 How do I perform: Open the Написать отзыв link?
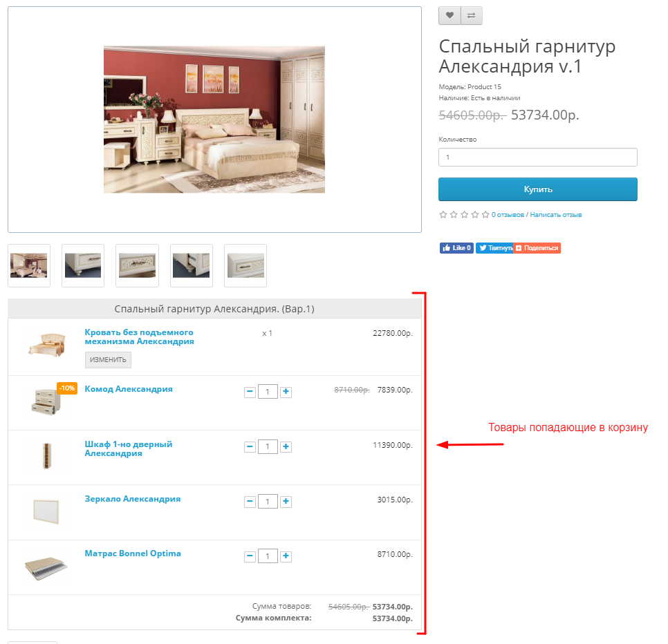pos(555,214)
